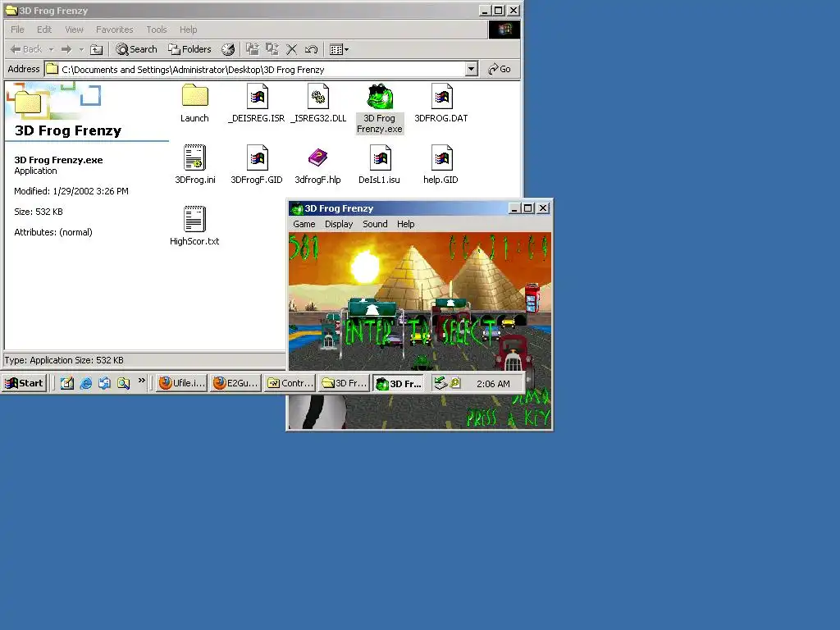Toggle the Folders pane in Explorer

point(189,49)
